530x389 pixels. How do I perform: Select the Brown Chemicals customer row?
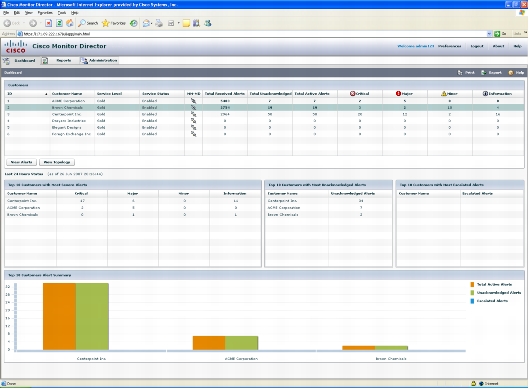tap(265, 107)
